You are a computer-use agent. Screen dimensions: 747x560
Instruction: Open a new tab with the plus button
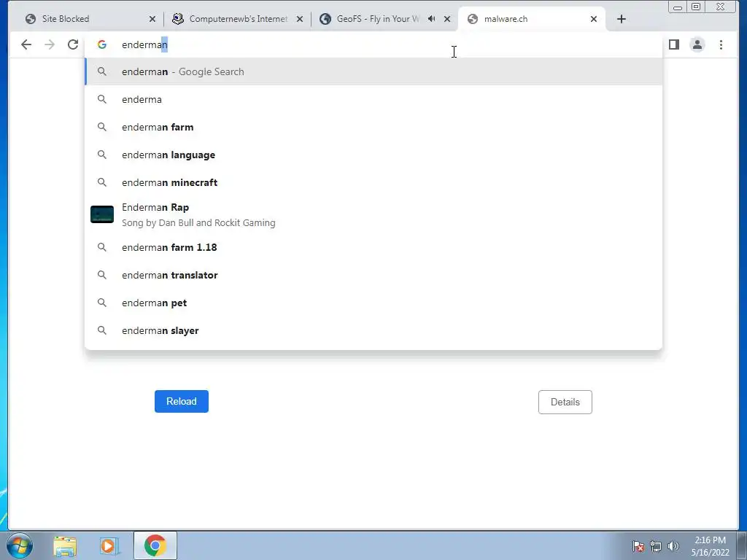[622, 19]
